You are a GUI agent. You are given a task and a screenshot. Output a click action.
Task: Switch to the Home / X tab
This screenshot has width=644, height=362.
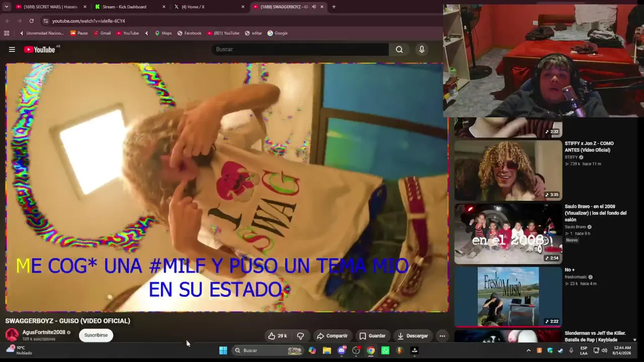pos(209,7)
